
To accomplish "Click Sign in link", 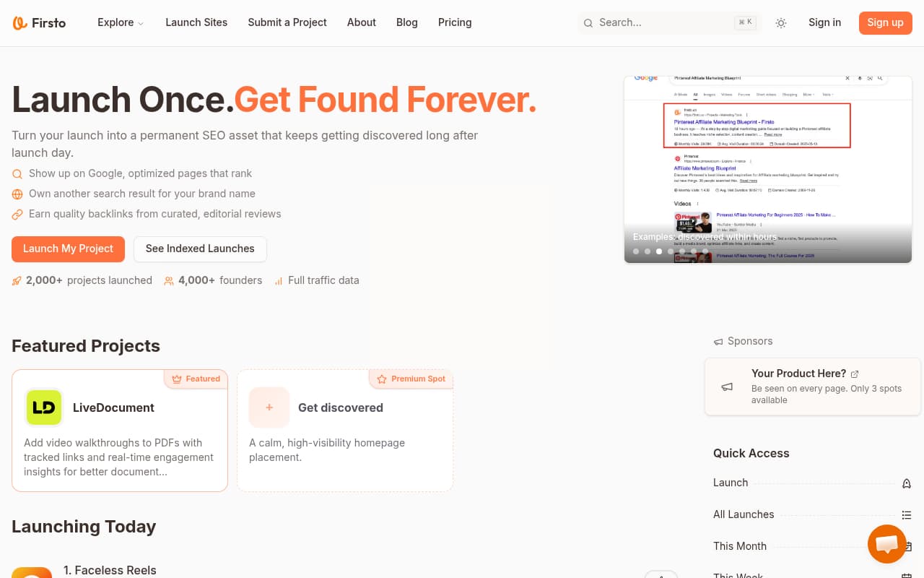I will pyautogui.click(x=824, y=22).
